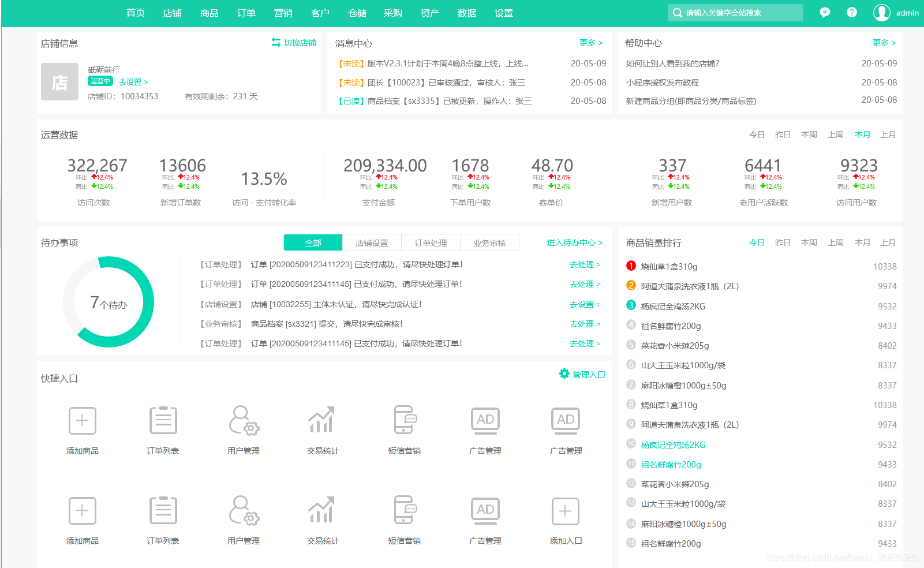Open 订单列表 icon in bottom shortcut row

point(163,510)
